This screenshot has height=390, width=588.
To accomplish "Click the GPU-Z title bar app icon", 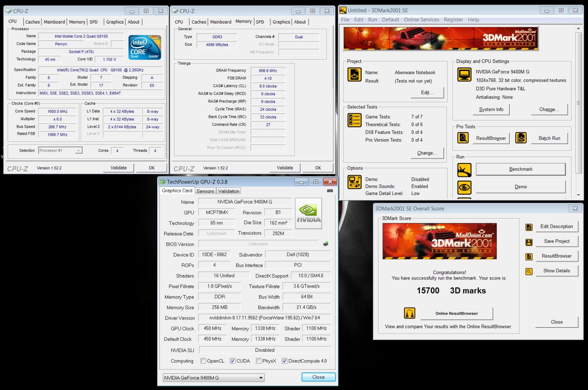I will pyautogui.click(x=163, y=182).
